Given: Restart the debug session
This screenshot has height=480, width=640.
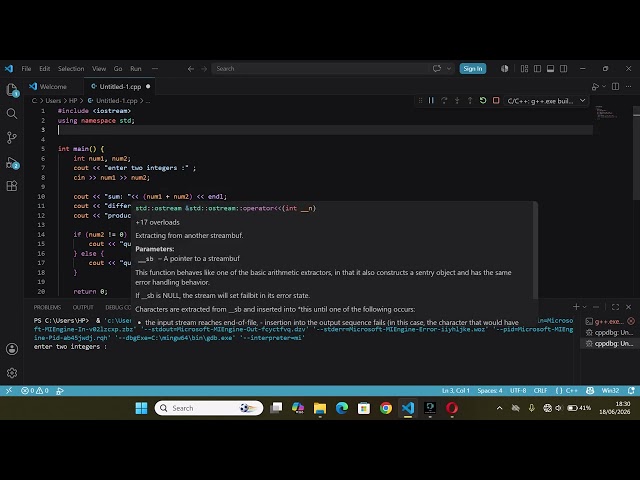Looking at the screenshot, I should 483,100.
